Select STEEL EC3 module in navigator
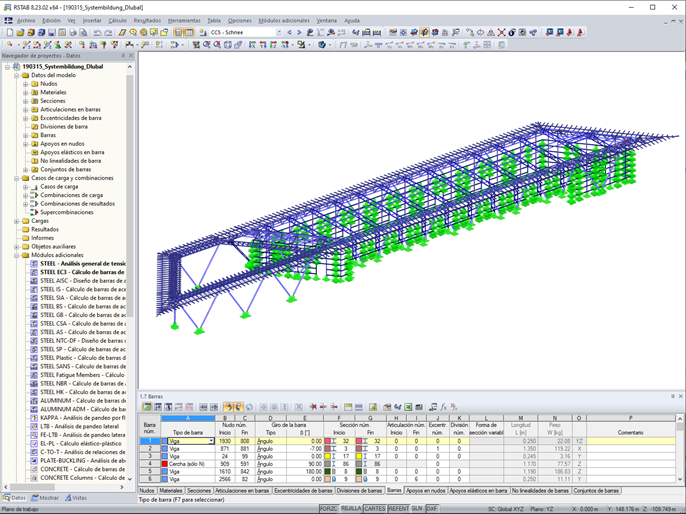This screenshot has height=514, width=686. point(81,272)
